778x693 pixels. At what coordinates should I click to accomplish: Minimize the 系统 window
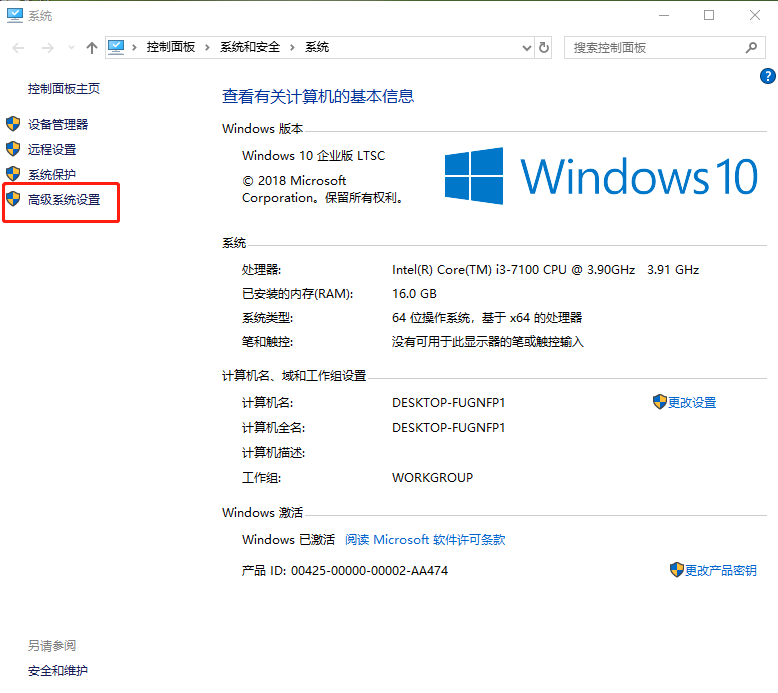click(x=664, y=15)
